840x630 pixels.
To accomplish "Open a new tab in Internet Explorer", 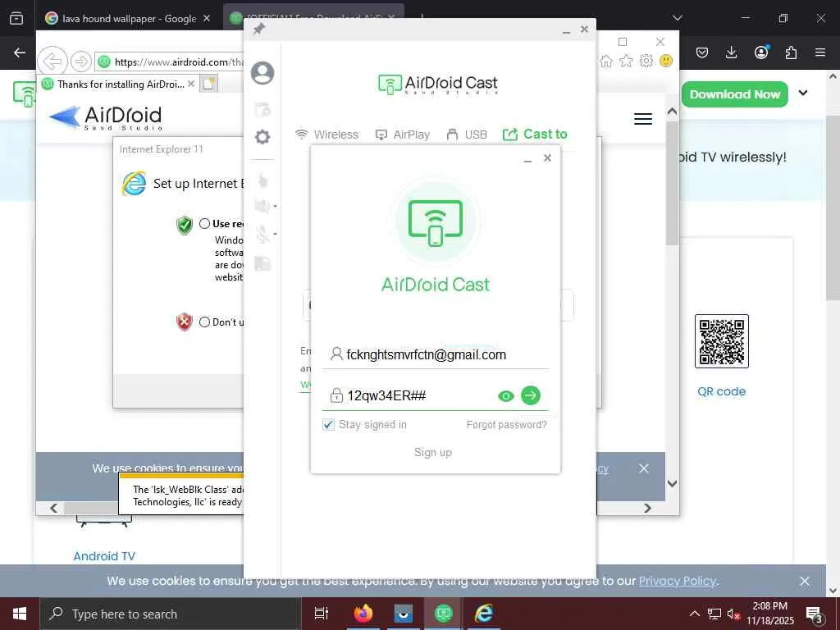I will click(x=208, y=84).
